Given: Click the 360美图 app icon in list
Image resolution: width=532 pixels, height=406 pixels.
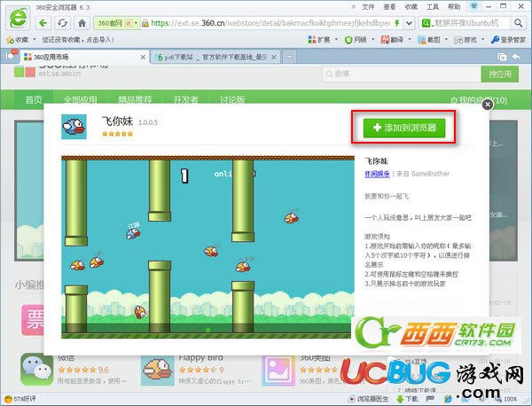Looking at the screenshot, I should tap(278, 371).
